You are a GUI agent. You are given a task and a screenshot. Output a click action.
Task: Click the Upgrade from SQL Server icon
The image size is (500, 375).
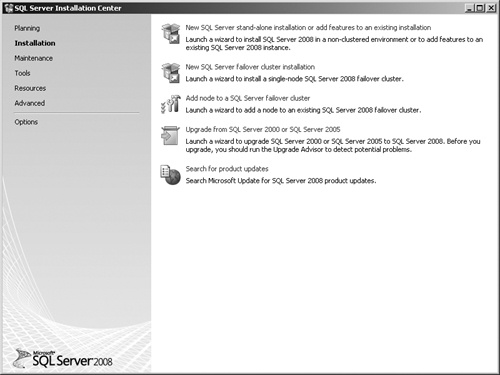click(x=170, y=135)
